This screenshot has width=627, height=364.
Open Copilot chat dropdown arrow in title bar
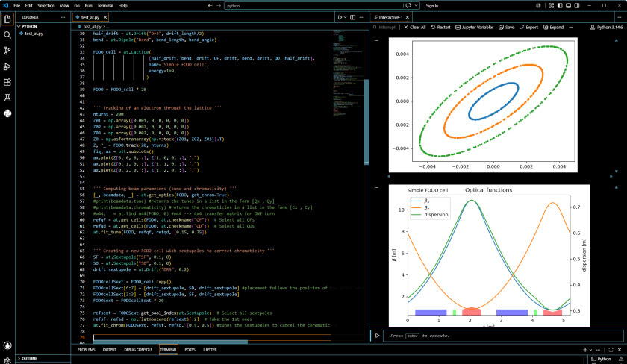[x=417, y=5]
